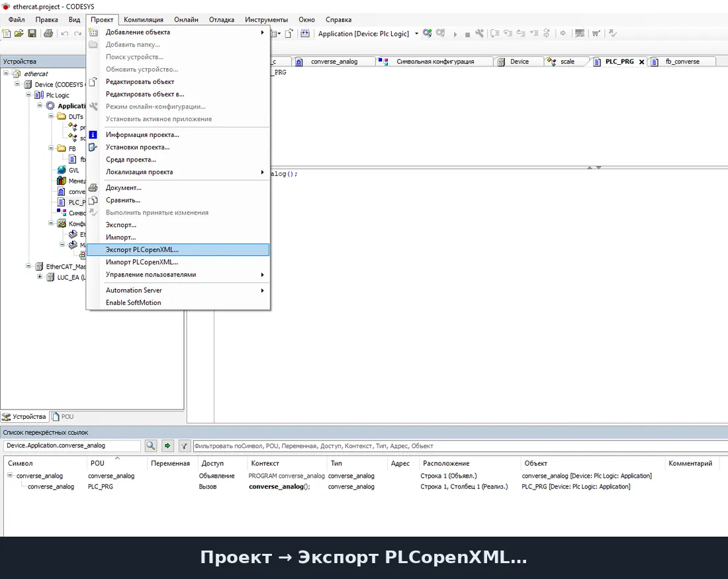The height and width of the screenshot is (579, 728).
Task: Choose Сравнить... from the menu
Action: point(178,200)
